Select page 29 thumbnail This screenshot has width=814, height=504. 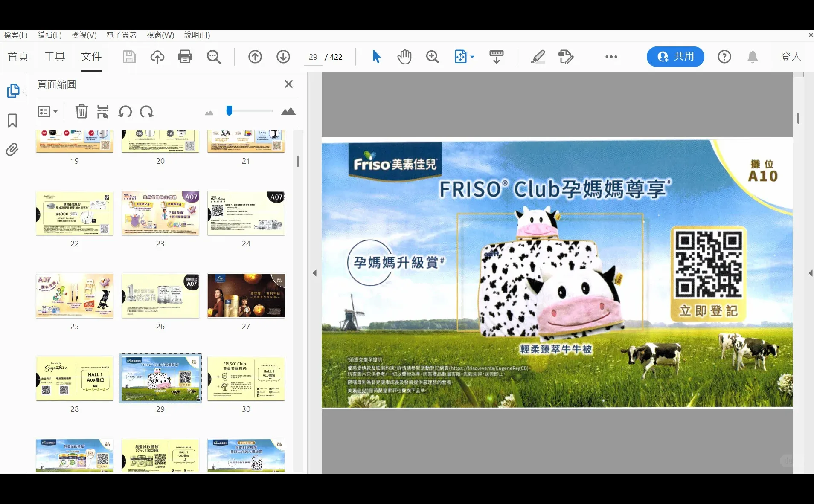pos(160,378)
